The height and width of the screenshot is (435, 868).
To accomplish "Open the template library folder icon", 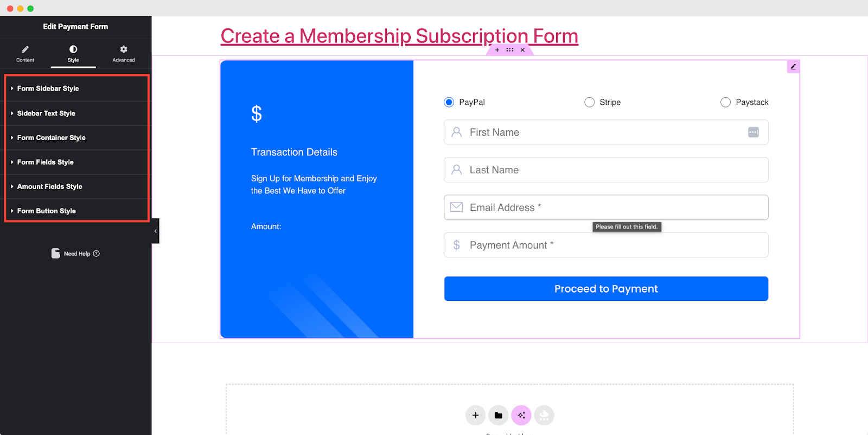I will point(498,415).
